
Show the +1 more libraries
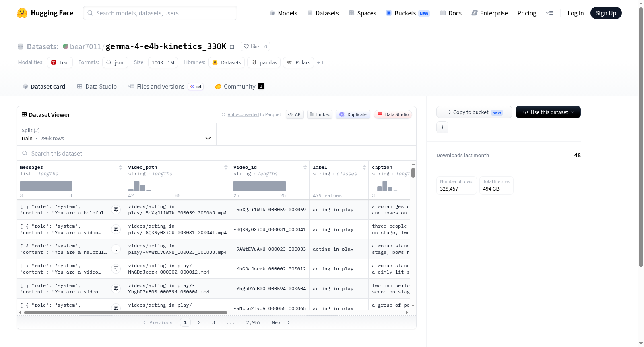click(320, 62)
